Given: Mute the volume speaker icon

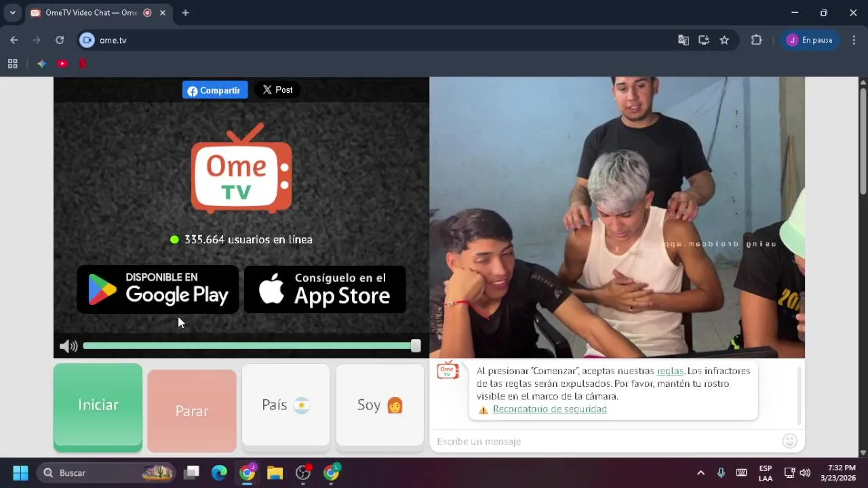Looking at the screenshot, I should [x=68, y=346].
